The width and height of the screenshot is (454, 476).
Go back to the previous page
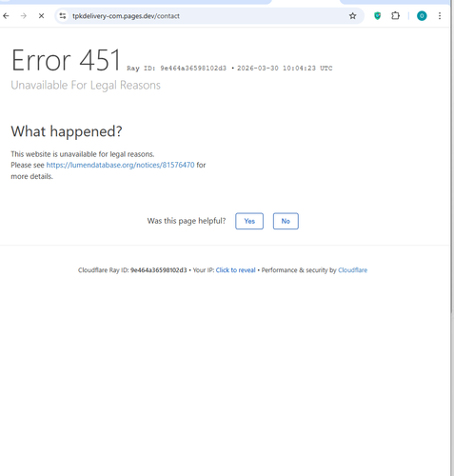pyautogui.click(x=6, y=16)
